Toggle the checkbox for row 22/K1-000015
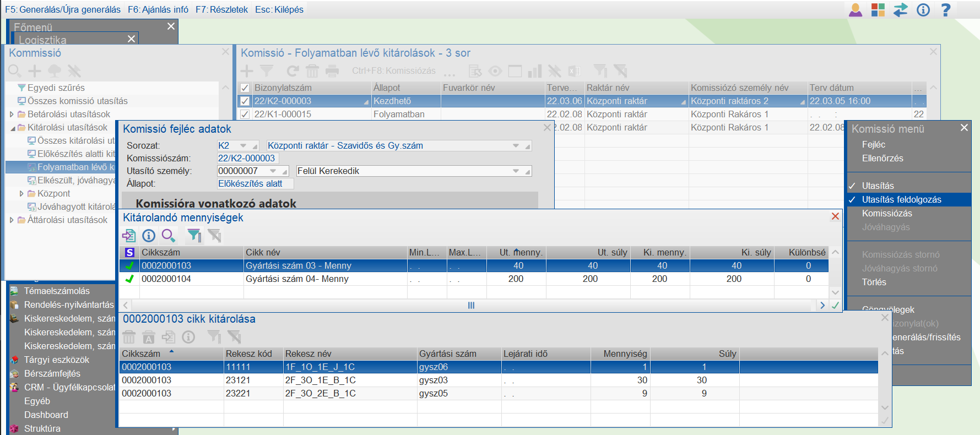 coord(245,115)
